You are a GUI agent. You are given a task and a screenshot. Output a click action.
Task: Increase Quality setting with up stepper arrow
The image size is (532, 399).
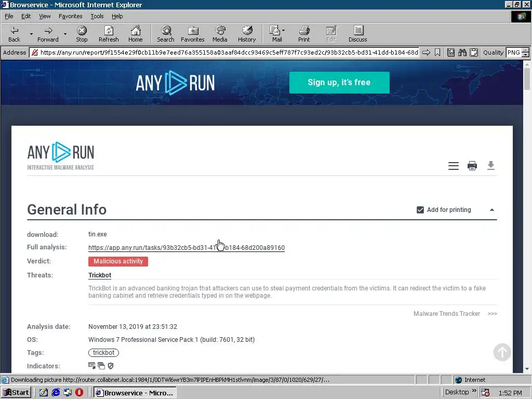pyautogui.click(x=525, y=50)
